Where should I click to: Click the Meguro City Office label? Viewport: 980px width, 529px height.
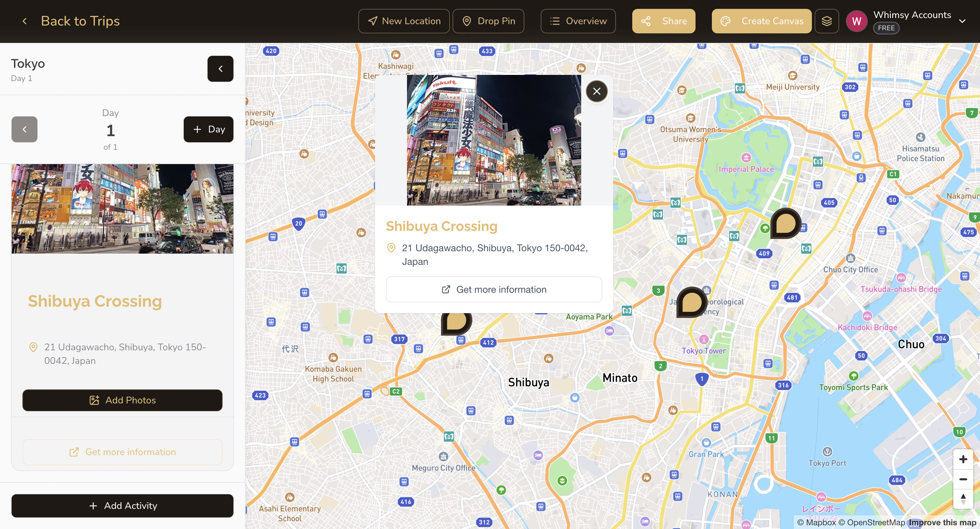pyautogui.click(x=443, y=468)
